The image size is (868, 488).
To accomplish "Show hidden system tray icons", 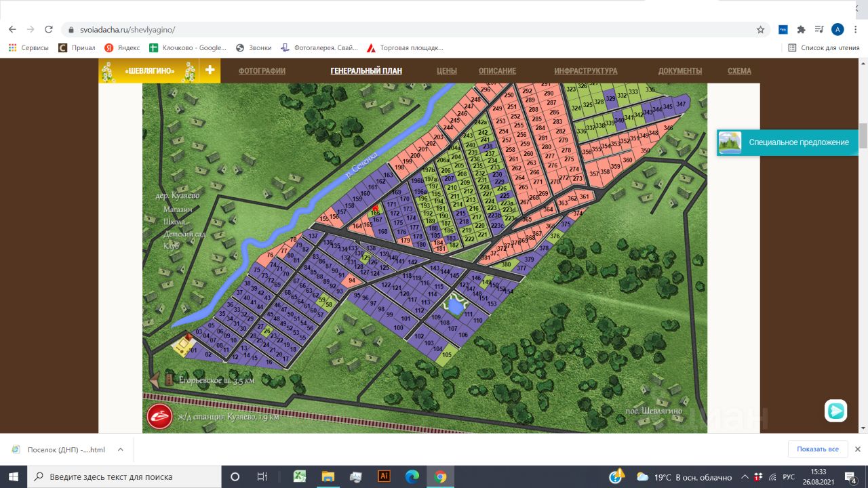I will point(745,477).
